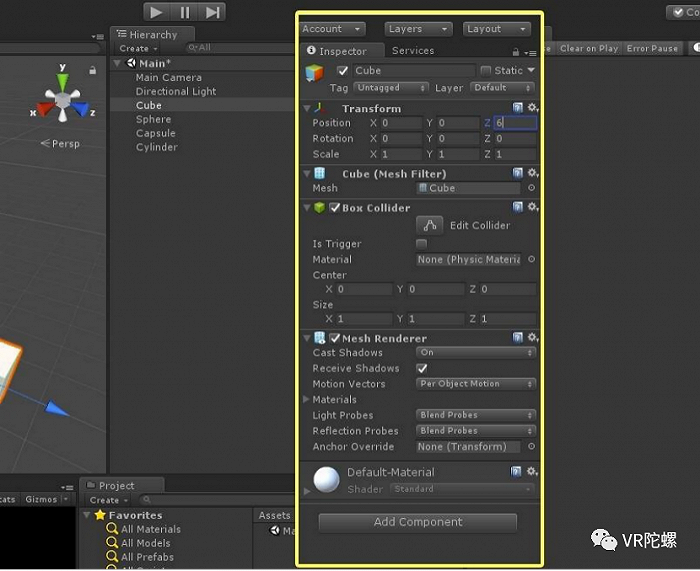Screen dimensions: 700x571
Task: Open the Inspector panel options menu
Action: 530,53
